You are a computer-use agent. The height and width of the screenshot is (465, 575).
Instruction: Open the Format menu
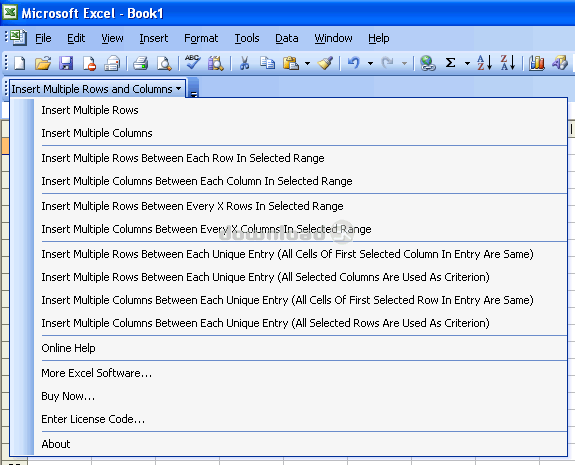point(201,38)
